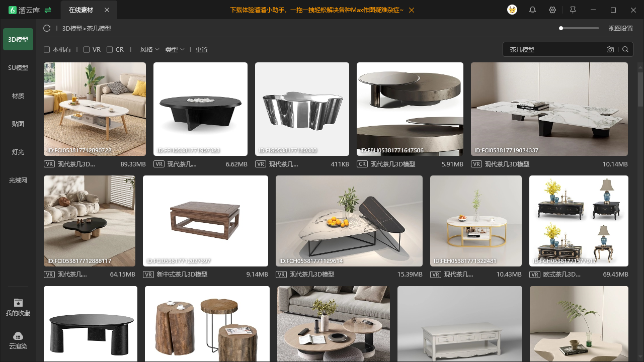Click the 411KB file size text
Viewport: 644px width, 362px height.
[340, 164]
